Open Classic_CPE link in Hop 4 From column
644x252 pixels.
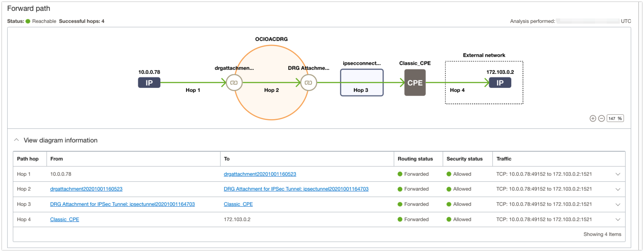click(65, 219)
